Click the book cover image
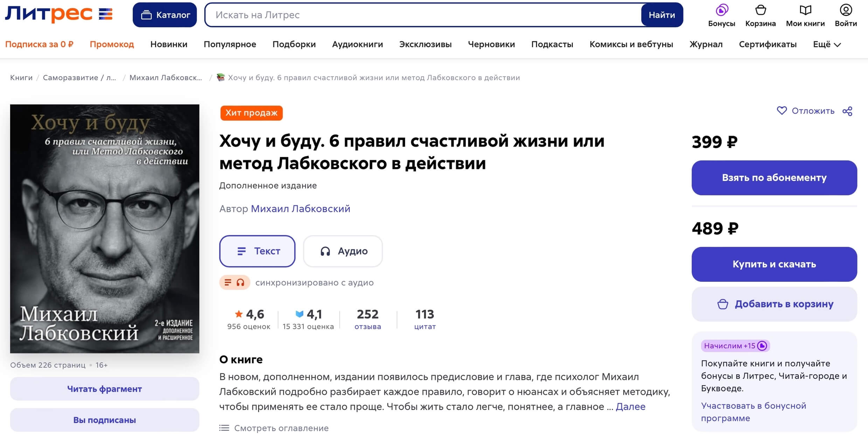Screen dimensions: 868x441 pos(105,229)
